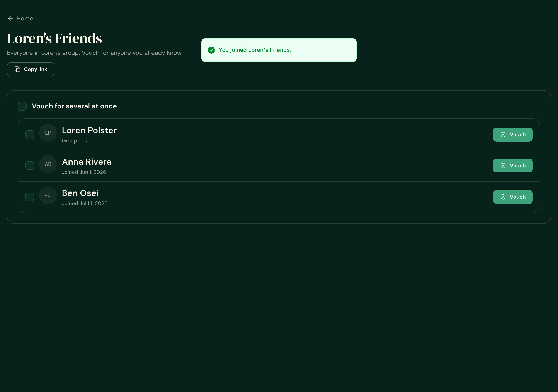Screen dimensions: 558x392
Task: Click the AR avatar circle
Action: (48, 164)
